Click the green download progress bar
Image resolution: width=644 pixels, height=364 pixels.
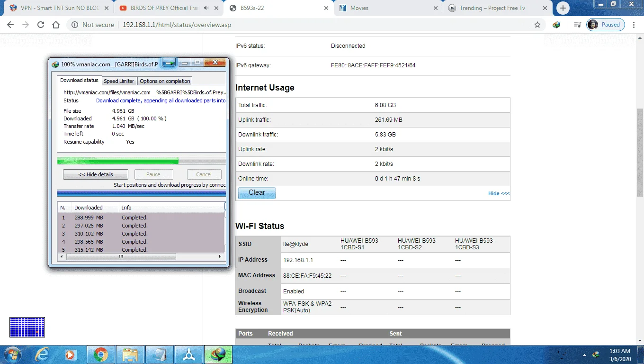click(141, 161)
